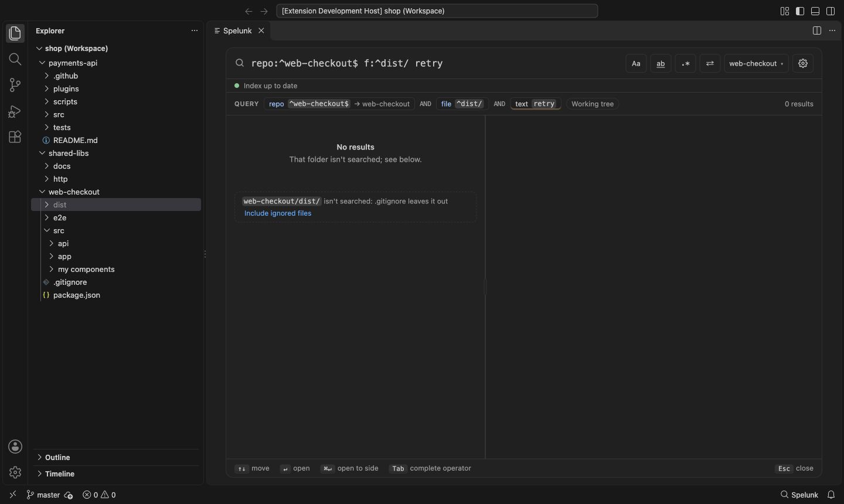Open the editor more actions menu
Screen dimensions: 844x504
(x=832, y=30)
